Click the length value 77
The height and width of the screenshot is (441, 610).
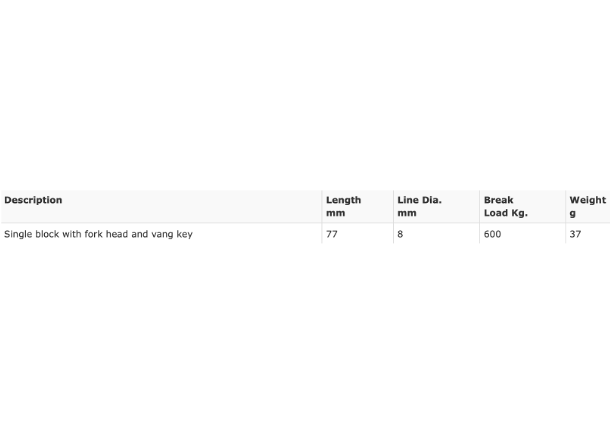pyautogui.click(x=332, y=234)
